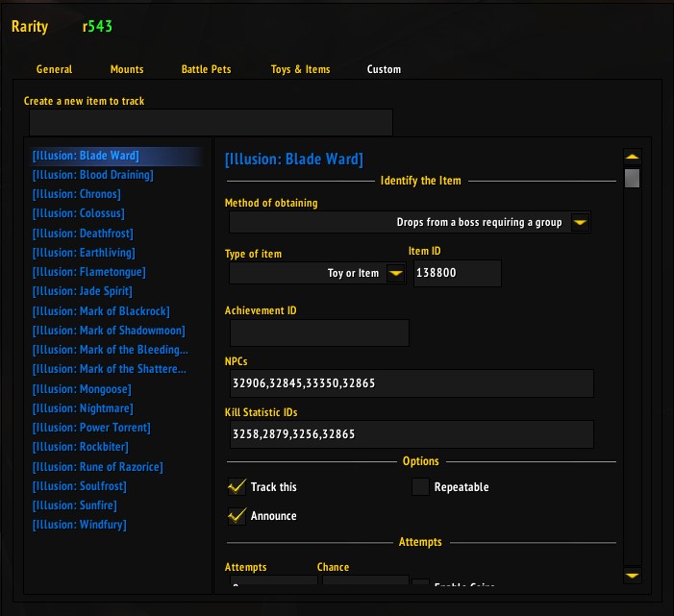The image size is (674, 616).
Task: Toggle the Track this checkbox
Action: click(237, 487)
